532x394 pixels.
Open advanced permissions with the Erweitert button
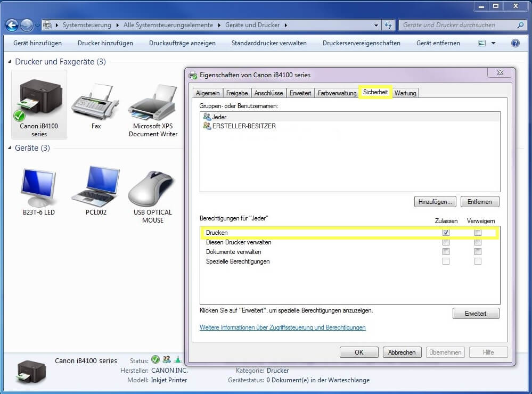[x=476, y=314]
